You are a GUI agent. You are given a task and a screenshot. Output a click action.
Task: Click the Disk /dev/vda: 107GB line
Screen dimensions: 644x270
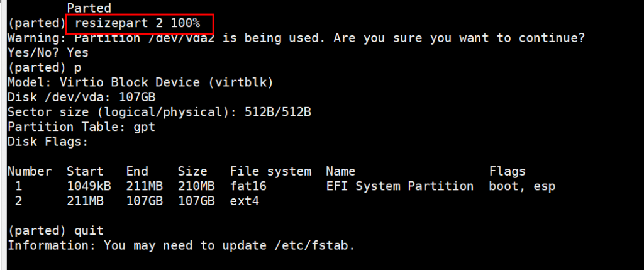tap(81, 98)
